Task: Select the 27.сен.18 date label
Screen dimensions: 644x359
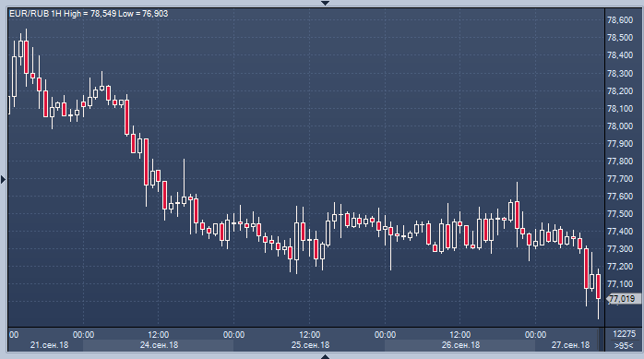Action: (570, 345)
